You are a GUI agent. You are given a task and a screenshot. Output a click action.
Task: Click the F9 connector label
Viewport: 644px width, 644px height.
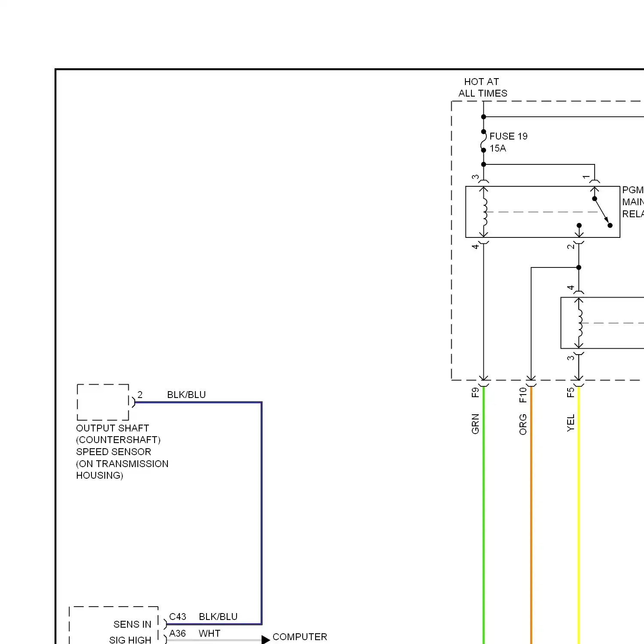pyautogui.click(x=475, y=392)
